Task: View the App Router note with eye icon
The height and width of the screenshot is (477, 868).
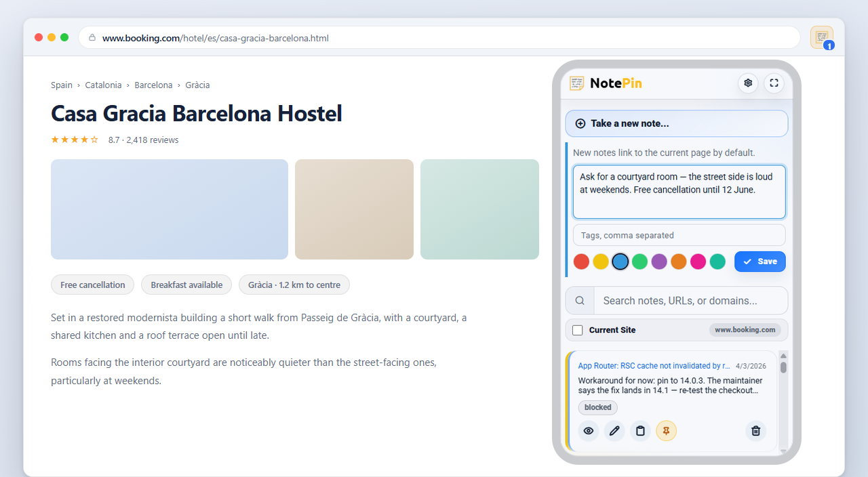Action: tap(589, 431)
